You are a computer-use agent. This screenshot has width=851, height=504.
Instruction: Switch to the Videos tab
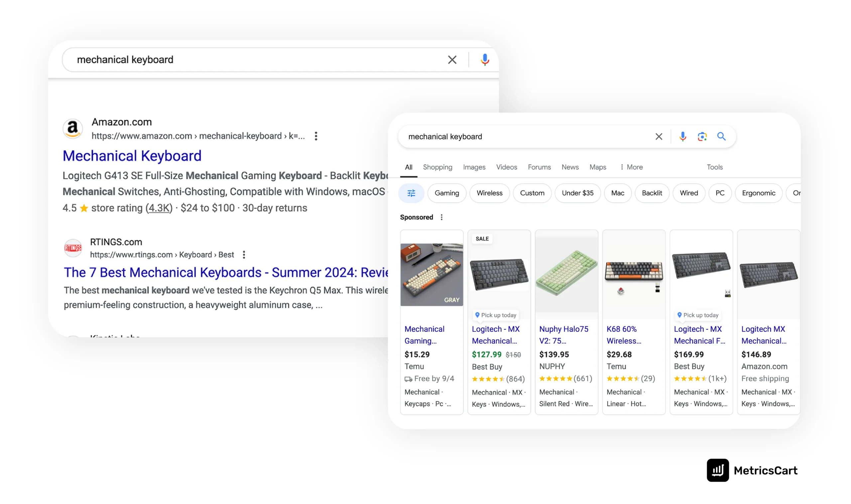coord(506,167)
